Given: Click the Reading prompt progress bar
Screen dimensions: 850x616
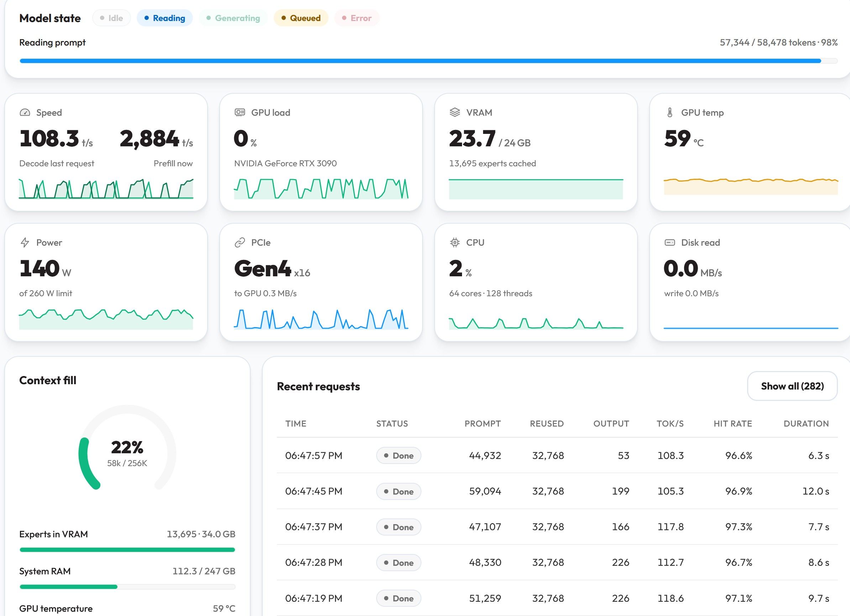Looking at the screenshot, I should tap(428, 61).
